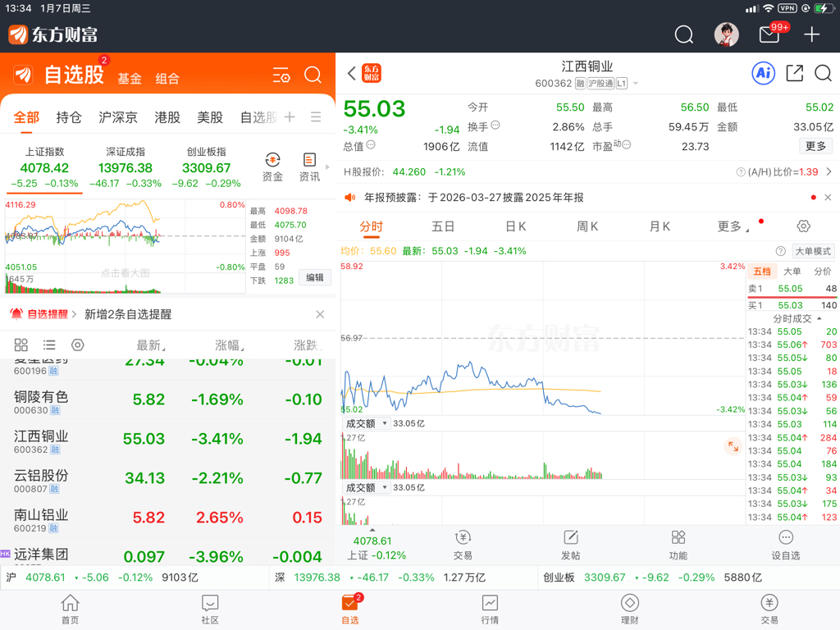Tap 设自选 watchlist setting icon
Image resolution: width=840 pixels, height=630 pixels.
(x=785, y=546)
